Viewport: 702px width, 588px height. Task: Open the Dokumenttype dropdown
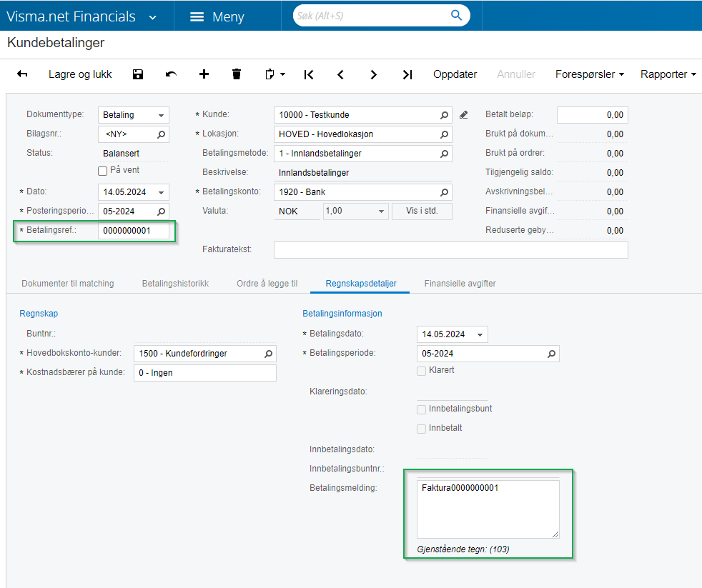point(160,114)
